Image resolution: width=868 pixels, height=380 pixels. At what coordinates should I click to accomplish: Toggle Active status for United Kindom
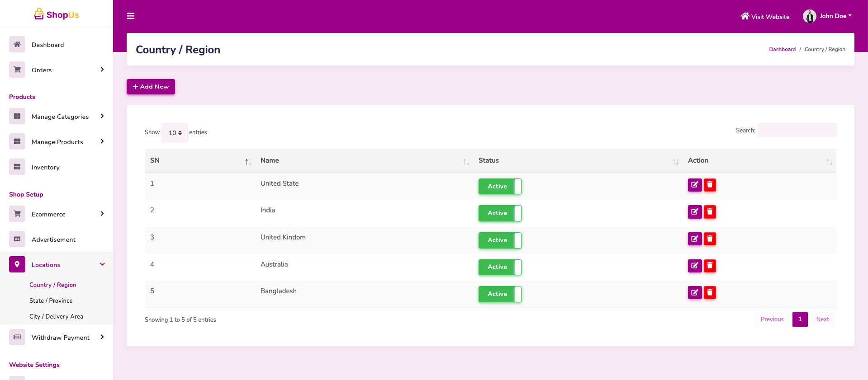(x=499, y=240)
